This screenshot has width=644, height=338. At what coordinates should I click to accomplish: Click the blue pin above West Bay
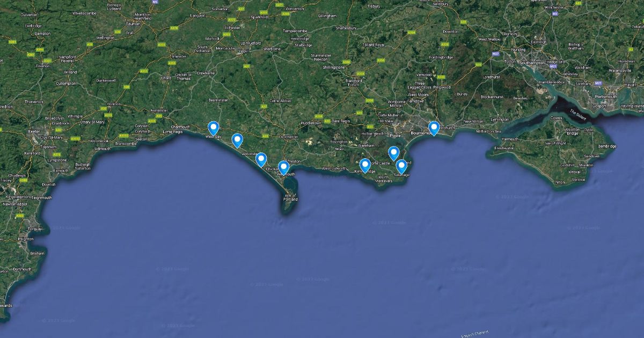pos(214,128)
